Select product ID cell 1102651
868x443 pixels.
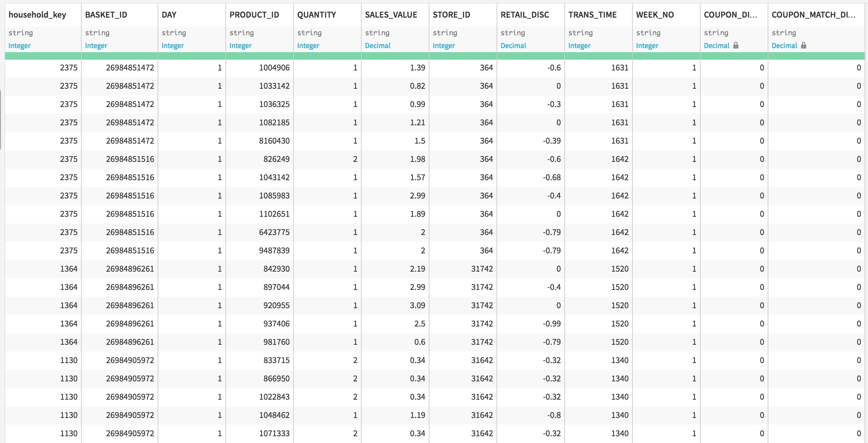pyautogui.click(x=260, y=214)
